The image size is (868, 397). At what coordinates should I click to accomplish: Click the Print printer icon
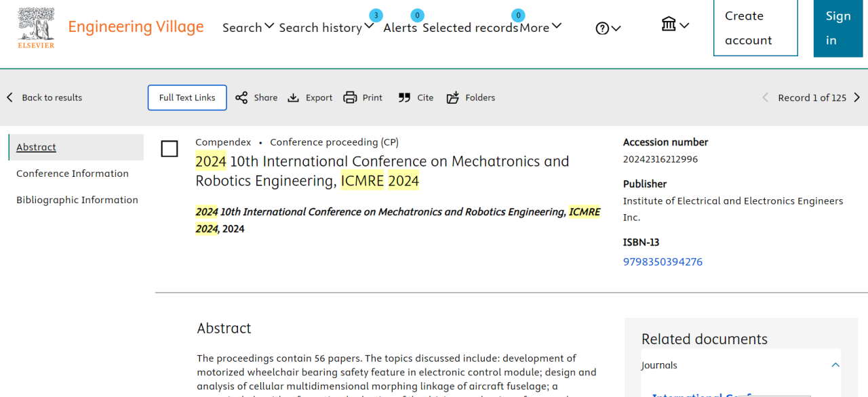350,98
